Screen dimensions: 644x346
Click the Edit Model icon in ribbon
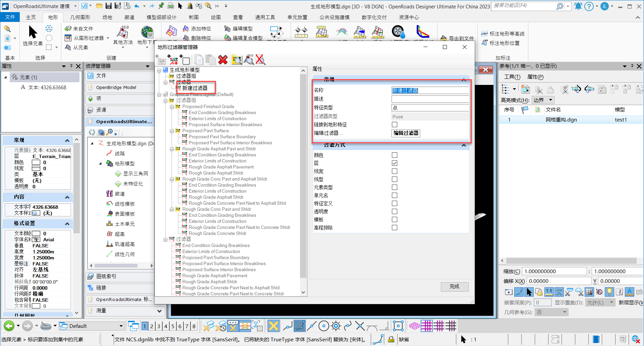tap(238, 29)
